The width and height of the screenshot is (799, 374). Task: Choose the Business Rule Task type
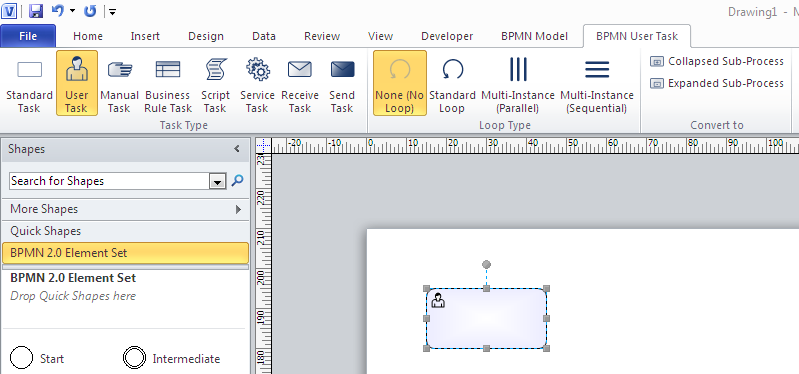click(168, 83)
